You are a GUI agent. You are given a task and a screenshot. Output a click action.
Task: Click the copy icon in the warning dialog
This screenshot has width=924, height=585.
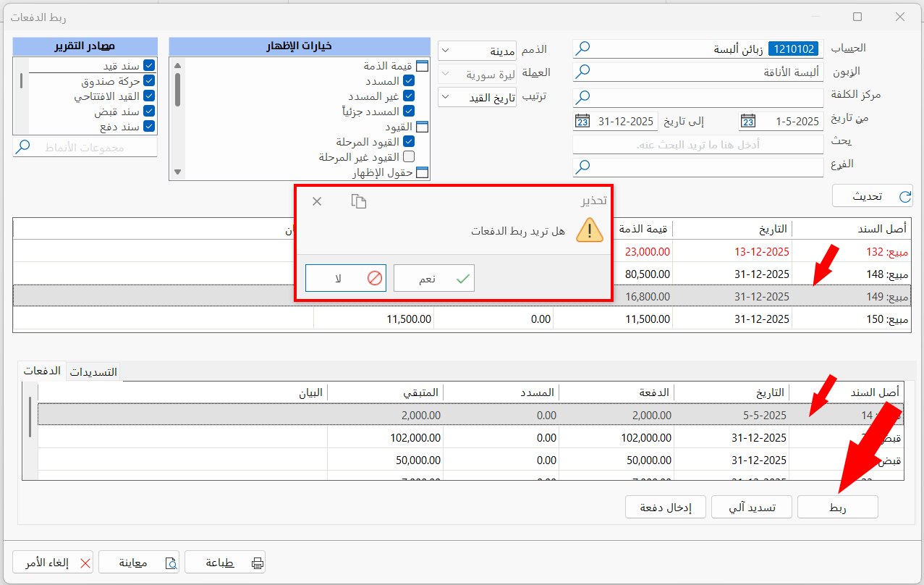coord(358,201)
